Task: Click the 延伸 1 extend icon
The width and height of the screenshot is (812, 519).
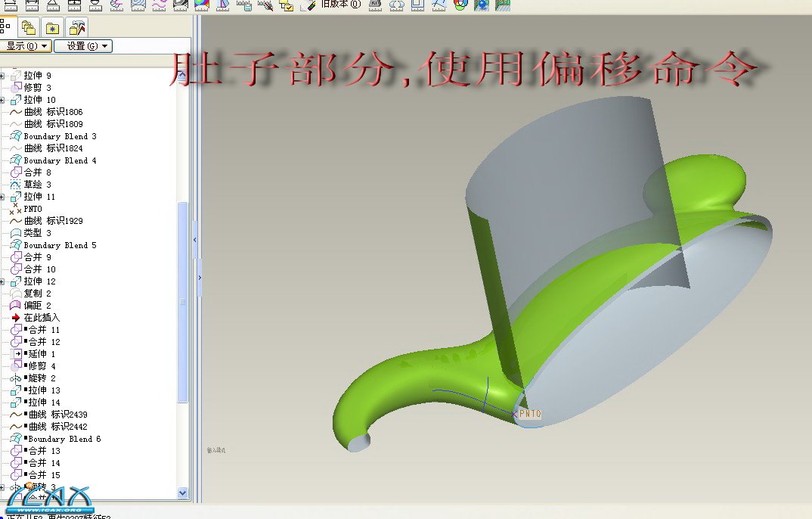Action: tap(17, 354)
